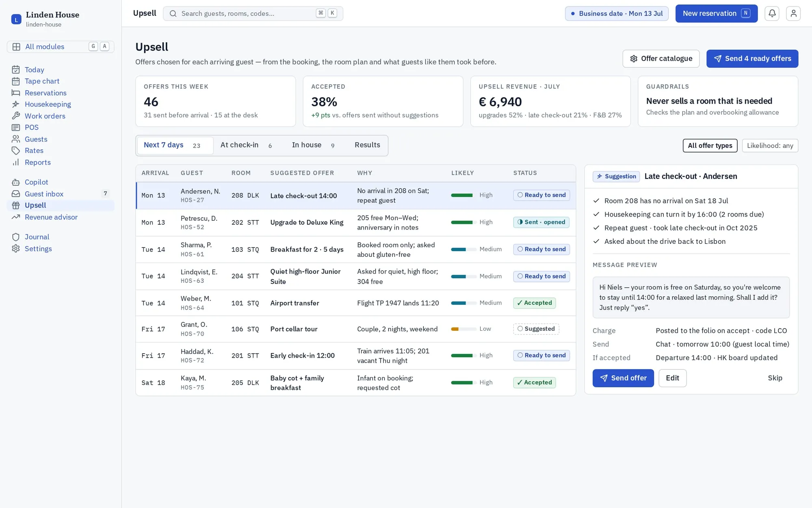Open the notifications bell
Viewport: 812px width, 508px height.
pos(772,13)
